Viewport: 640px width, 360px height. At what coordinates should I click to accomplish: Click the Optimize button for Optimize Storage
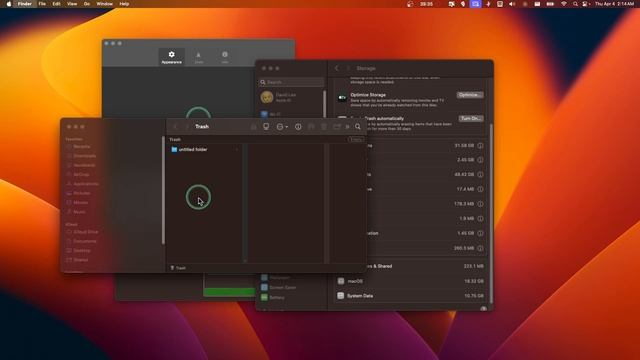470,95
